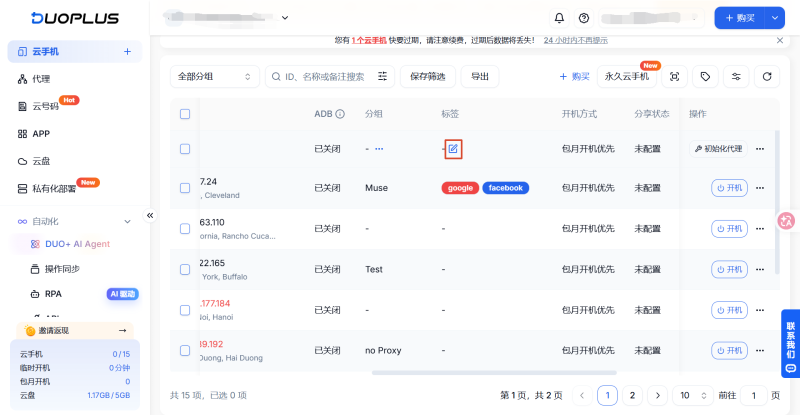Open the search filter options icon

click(382, 77)
